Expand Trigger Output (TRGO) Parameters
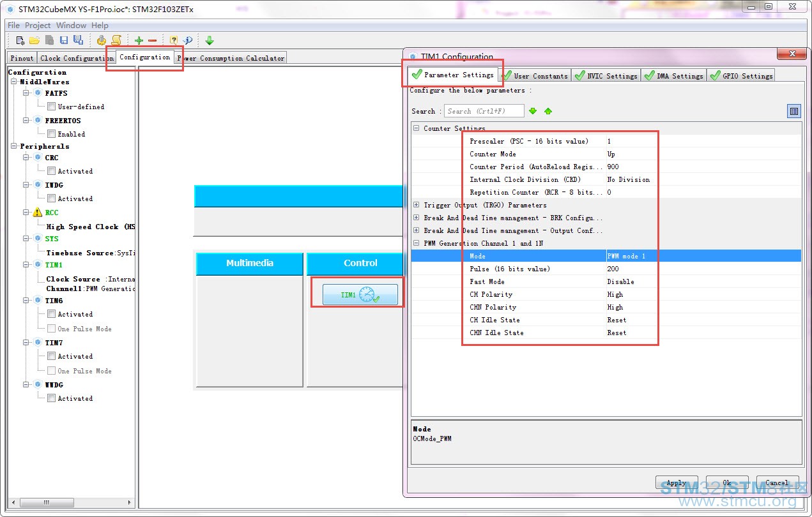 (417, 205)
